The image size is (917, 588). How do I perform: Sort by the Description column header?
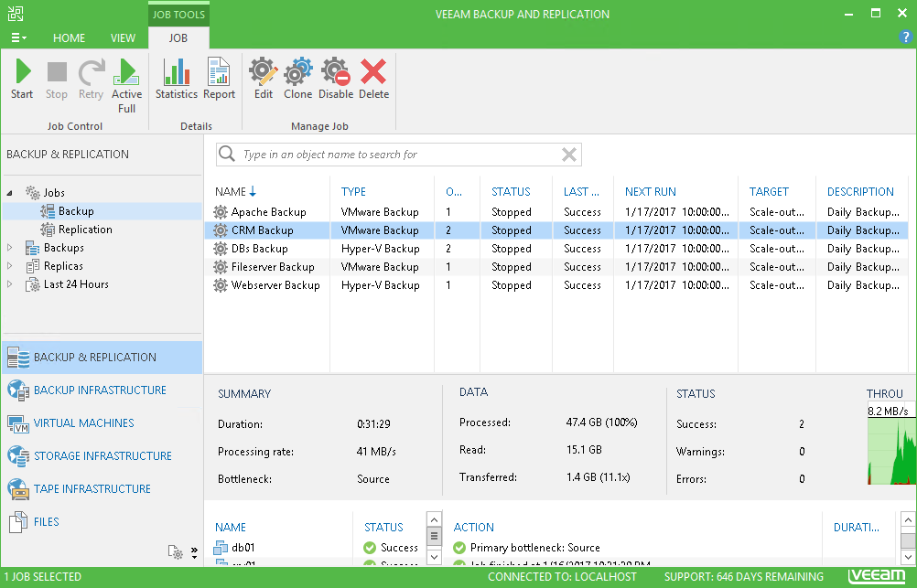pos(860,192)
